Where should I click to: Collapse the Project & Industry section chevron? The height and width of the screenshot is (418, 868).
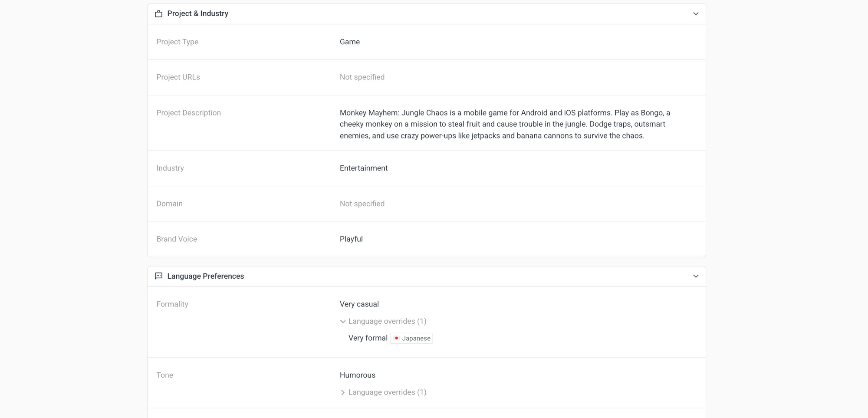pyautogui.click(x=696, y=14)
